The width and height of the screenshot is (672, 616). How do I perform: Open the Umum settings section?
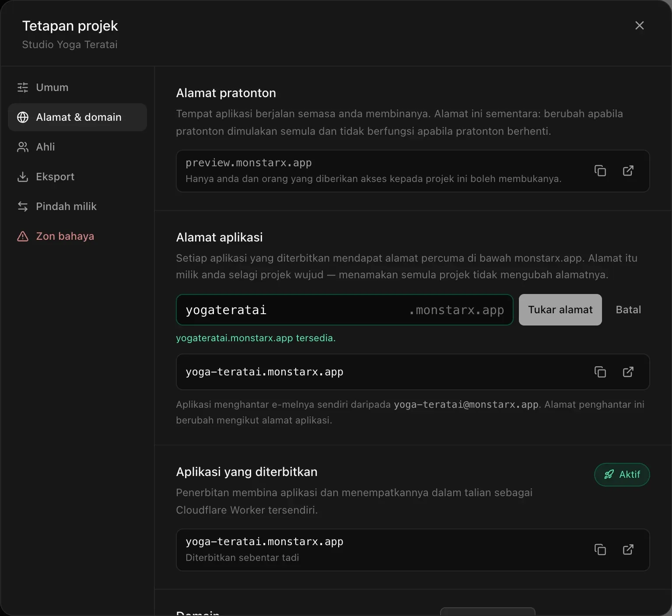pos(77,87)
